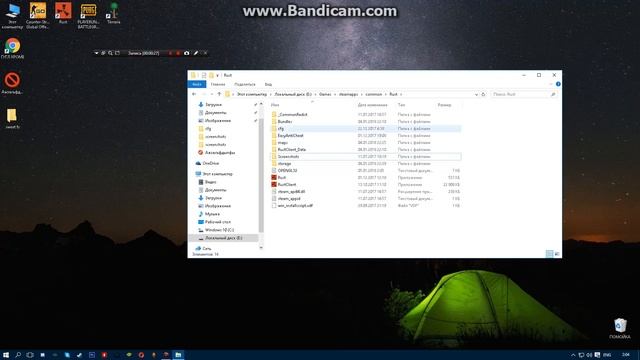This screenshot has height=360, width=640.
Task: Navigate to Games in the address bar
Action: pos(325,94)
